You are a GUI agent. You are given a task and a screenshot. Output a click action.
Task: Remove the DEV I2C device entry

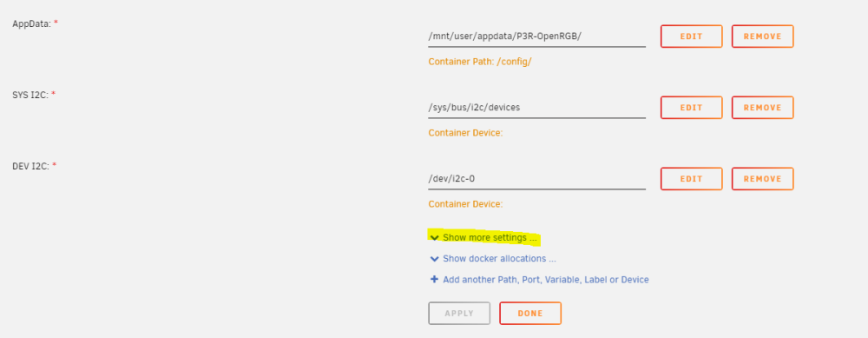[x=762, y=179]
